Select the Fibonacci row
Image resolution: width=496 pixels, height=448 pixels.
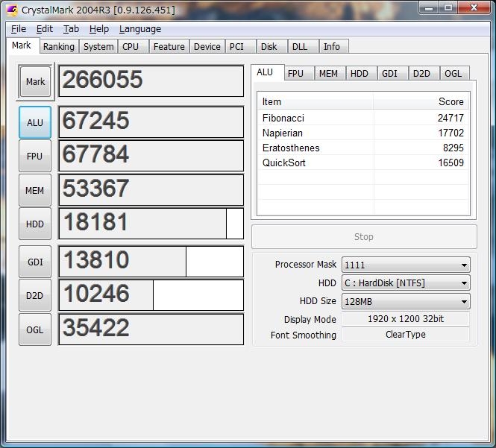(x=363, y=118)
